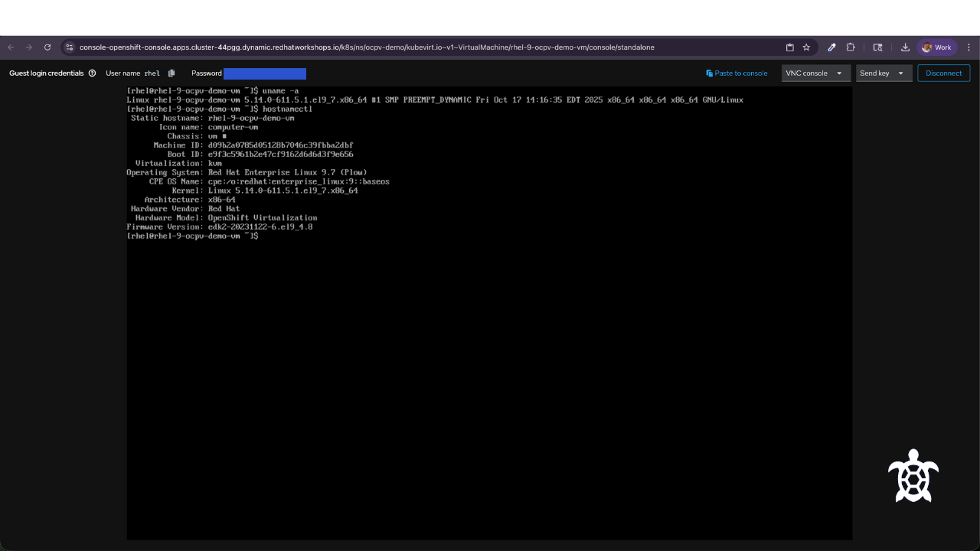This screenshot has height=551, width=980.
Task: Click the 'Virtualization: kvm' line
Action: click(178, 163)
